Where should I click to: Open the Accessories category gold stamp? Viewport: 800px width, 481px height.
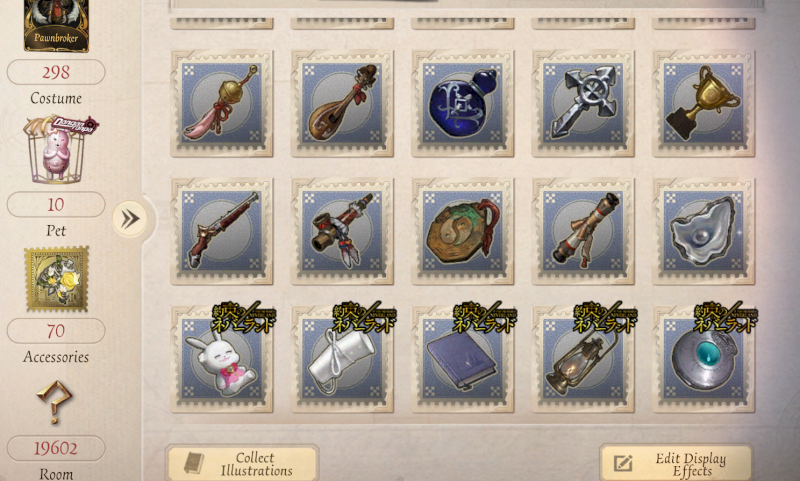pyautogui.click(x=56, y=279)
